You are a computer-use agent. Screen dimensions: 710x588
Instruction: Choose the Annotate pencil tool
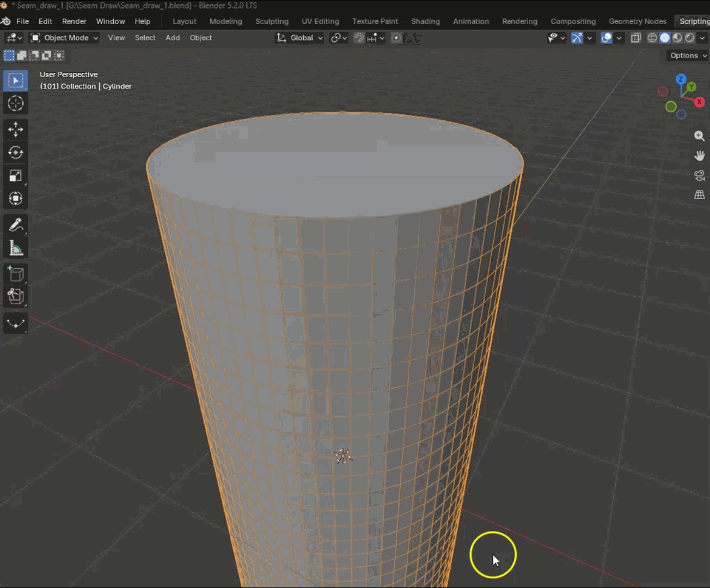pos(16,225)
